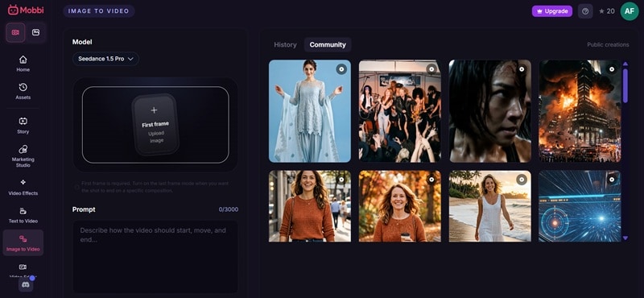This screenshot has height=298, width=644.
Task: Open Assets in the sidebar
Action: (23, 91)
